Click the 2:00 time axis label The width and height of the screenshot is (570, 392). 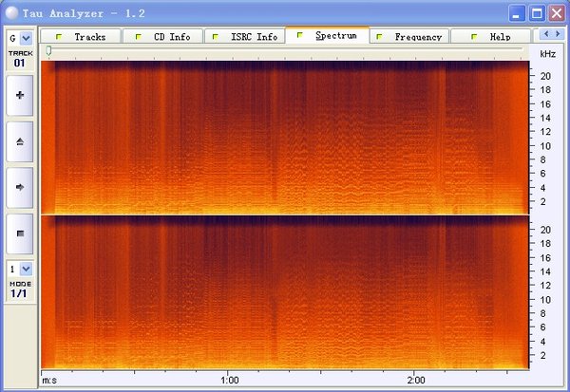tap(416, 381)
